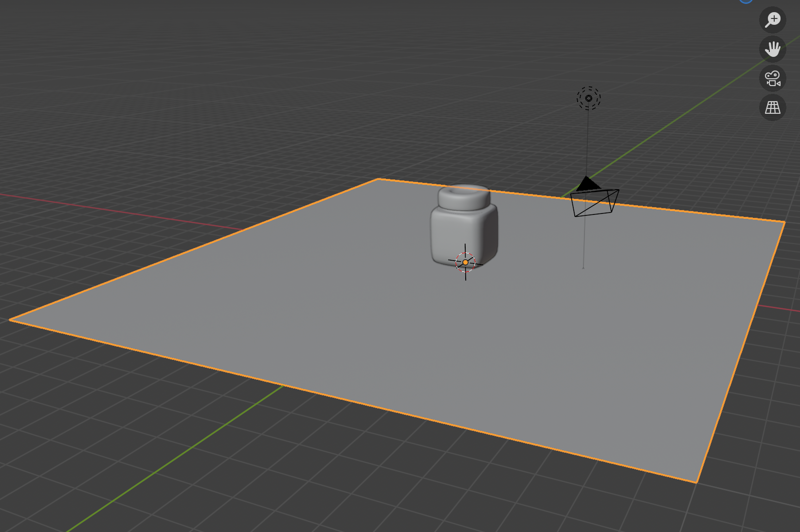Switch perspective/orthographic with the grid icon
This screenshot has width=800, height=532.
coord(772,107)
